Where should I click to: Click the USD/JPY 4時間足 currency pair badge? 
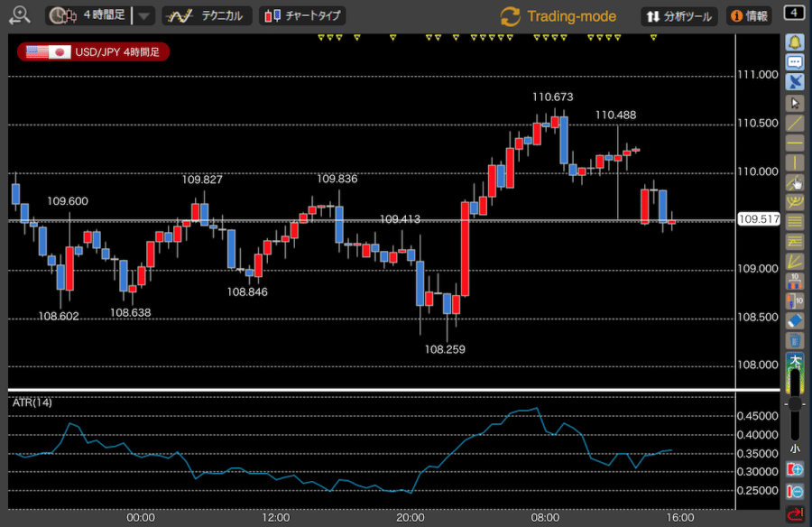coord(93,51)
